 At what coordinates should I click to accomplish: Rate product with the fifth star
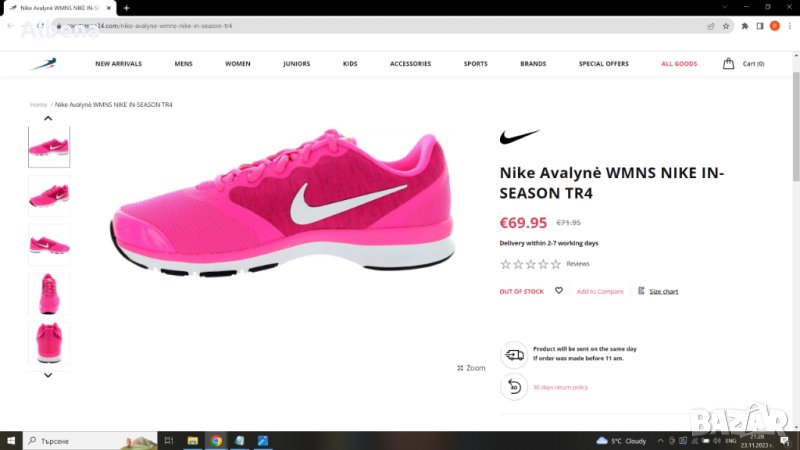556,264
